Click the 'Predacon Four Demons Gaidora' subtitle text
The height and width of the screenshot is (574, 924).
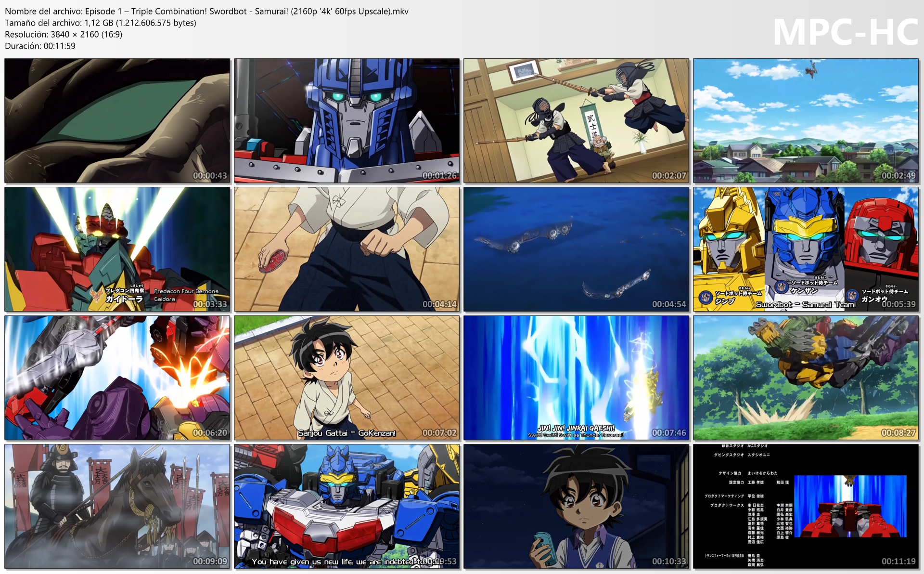click(x=186, y=295)
